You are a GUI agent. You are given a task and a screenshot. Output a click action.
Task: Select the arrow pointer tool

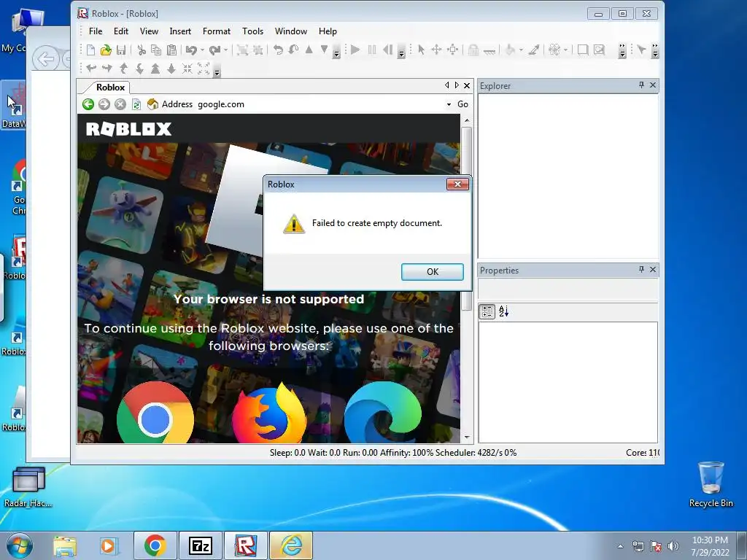[421, 50]
